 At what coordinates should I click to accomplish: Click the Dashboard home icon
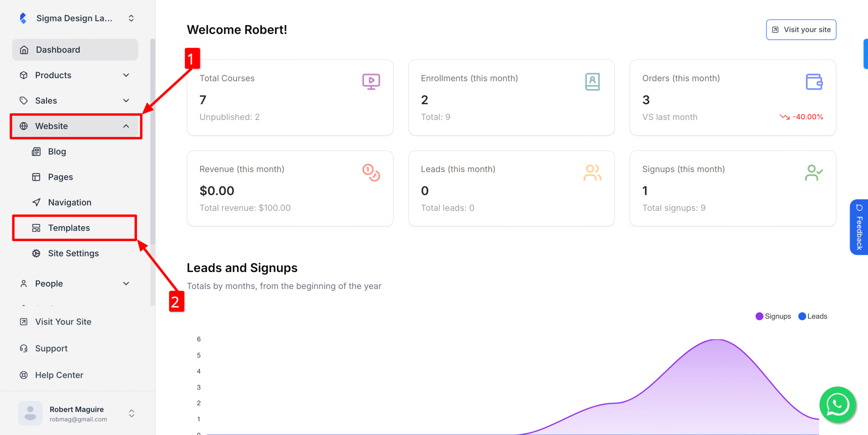(x=24, y=50)
